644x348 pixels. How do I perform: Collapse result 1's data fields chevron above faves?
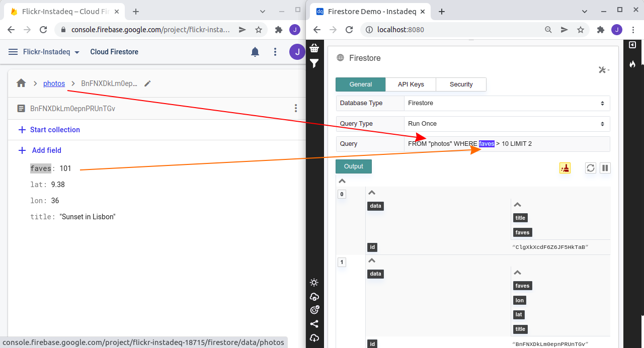pos(517,273)
